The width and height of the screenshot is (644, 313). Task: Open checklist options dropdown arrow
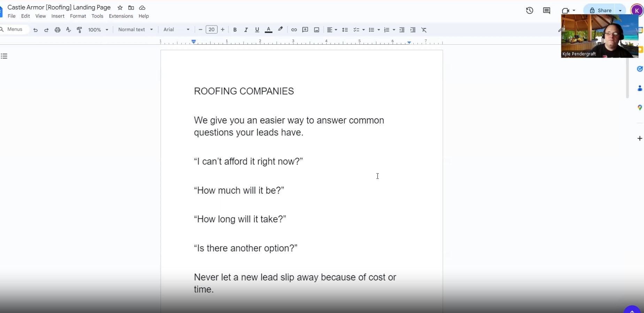(x=363, y=30)
